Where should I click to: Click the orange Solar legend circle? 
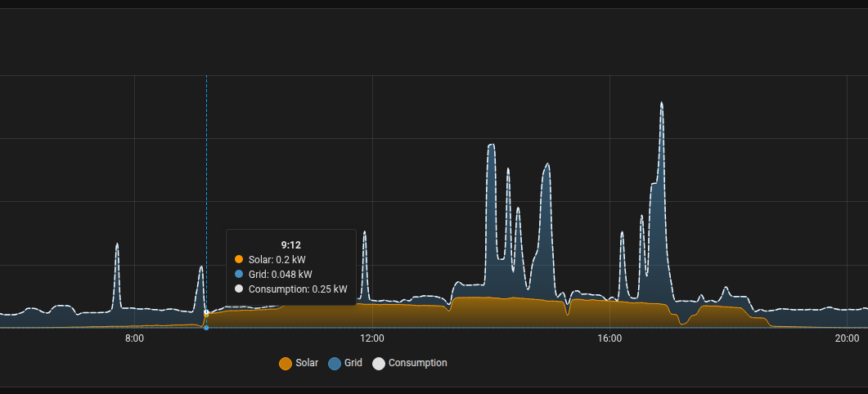286,364
